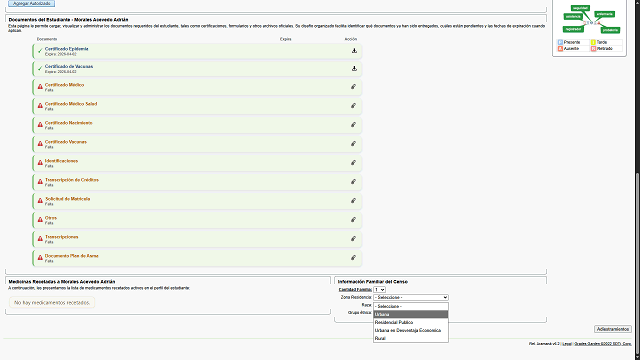This screenshot has height=360, width=640.
Task: Click warning icon beside Transcripción de Créditos
Action: [x=40, y=182]
